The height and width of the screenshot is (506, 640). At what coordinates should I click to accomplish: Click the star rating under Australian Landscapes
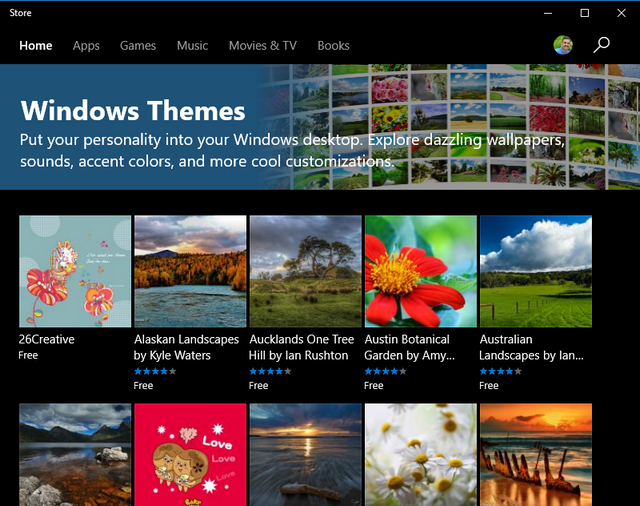click(x=500, y=371)
